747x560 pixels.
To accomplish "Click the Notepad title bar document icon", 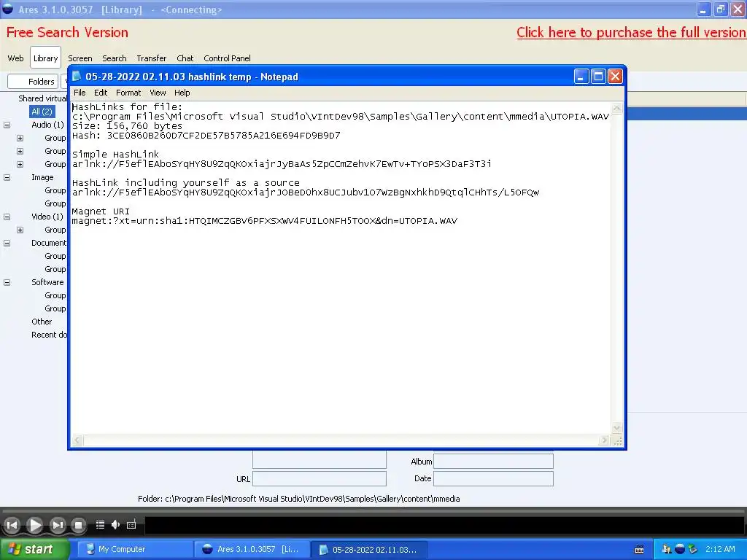I will [76, 76].
